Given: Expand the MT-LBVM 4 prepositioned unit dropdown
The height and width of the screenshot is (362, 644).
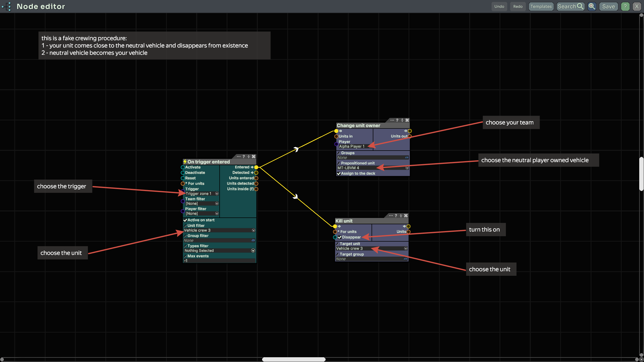Looking at the screenshot, I should click(x=407, y=168).
